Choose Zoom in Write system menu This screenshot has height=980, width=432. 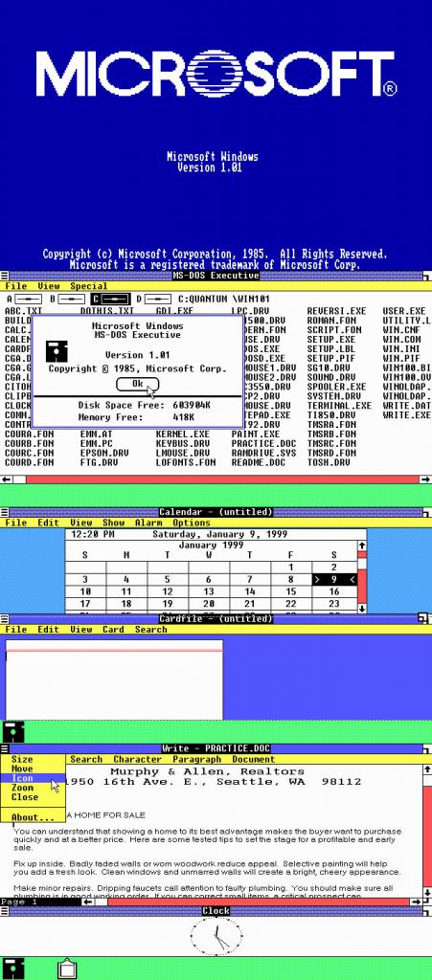[33, 789]
